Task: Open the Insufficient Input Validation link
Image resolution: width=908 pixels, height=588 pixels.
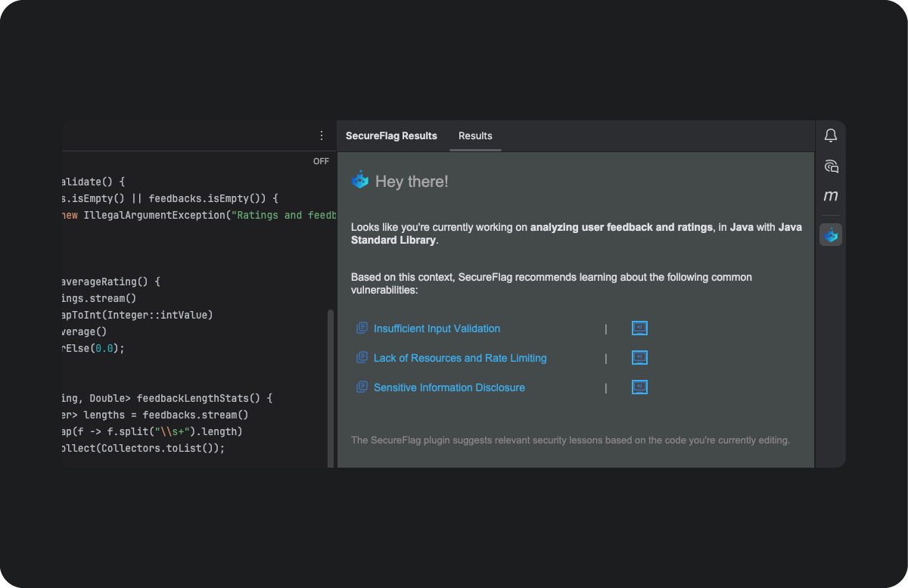Action: tap(437, 328)
